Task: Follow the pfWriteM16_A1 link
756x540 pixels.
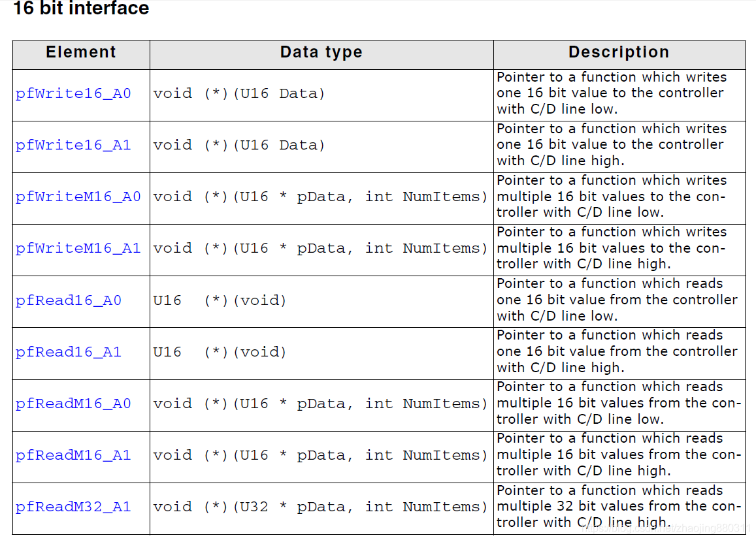Action: (78, 248)
